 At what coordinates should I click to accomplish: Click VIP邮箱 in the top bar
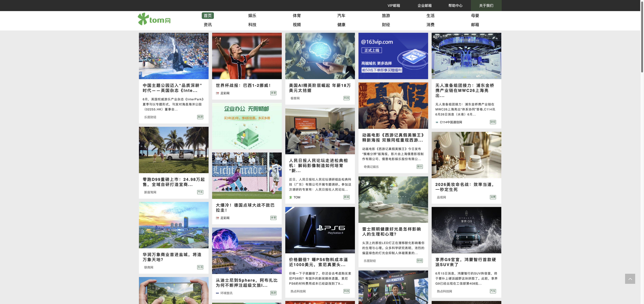[394, 6]
